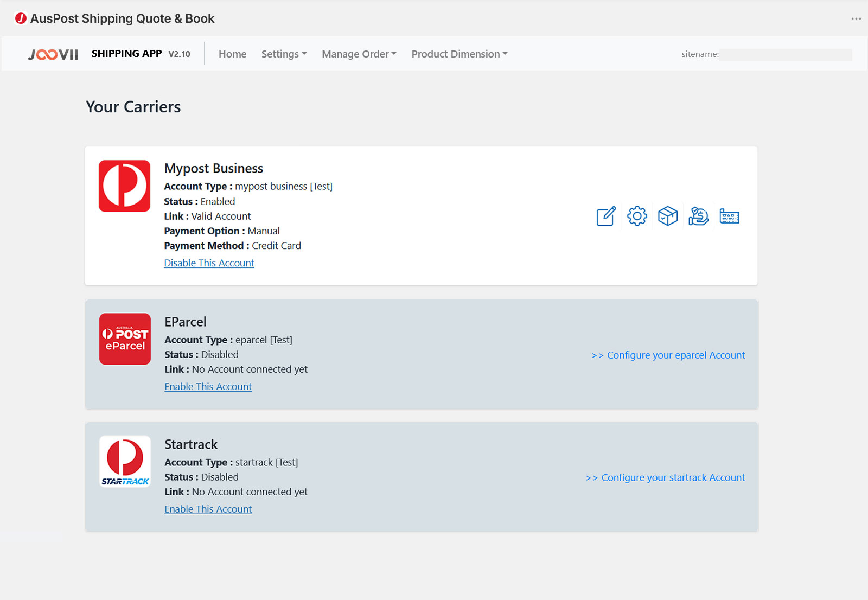The image size is (868, 600).
Task: Click the 'Startrack' carrier title
Action: (191, 445)
